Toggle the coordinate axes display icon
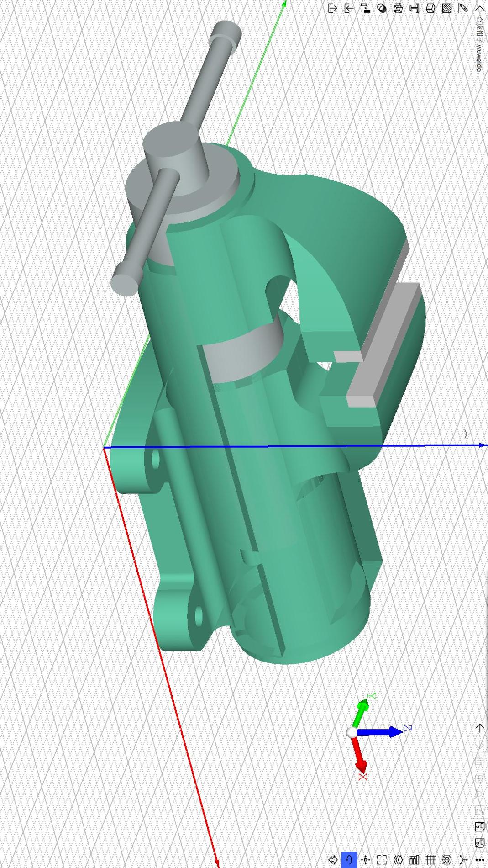Image resolution: width=488 pixels, height=868 pixels. [463, 860]
